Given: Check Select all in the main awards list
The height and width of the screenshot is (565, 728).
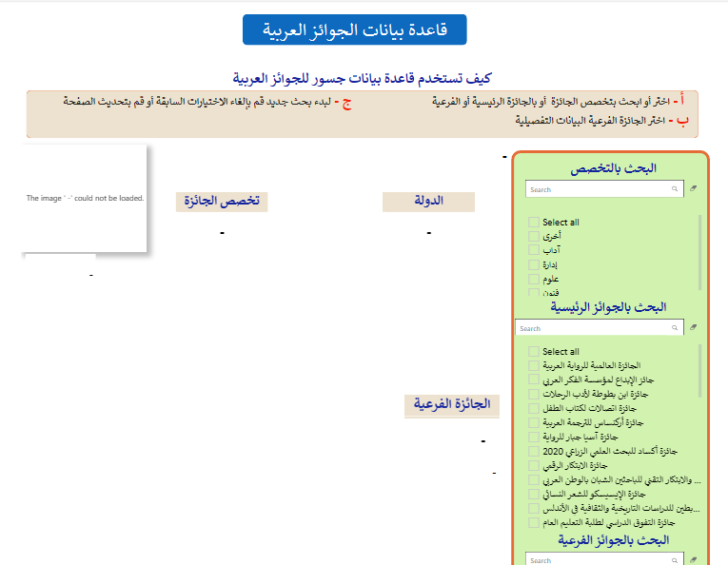Looking at the screenshot, I should [x=534, y=351].
